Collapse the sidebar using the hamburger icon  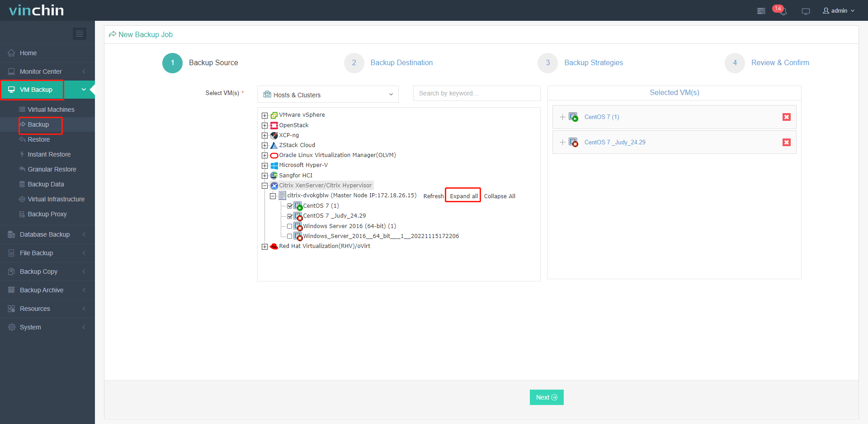[x=80, y=33]
